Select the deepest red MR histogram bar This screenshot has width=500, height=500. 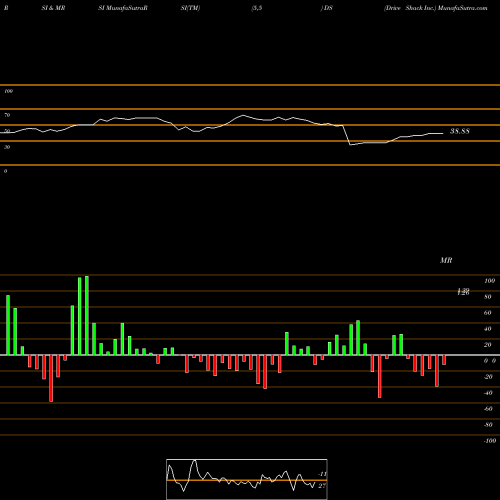point(51,379)
